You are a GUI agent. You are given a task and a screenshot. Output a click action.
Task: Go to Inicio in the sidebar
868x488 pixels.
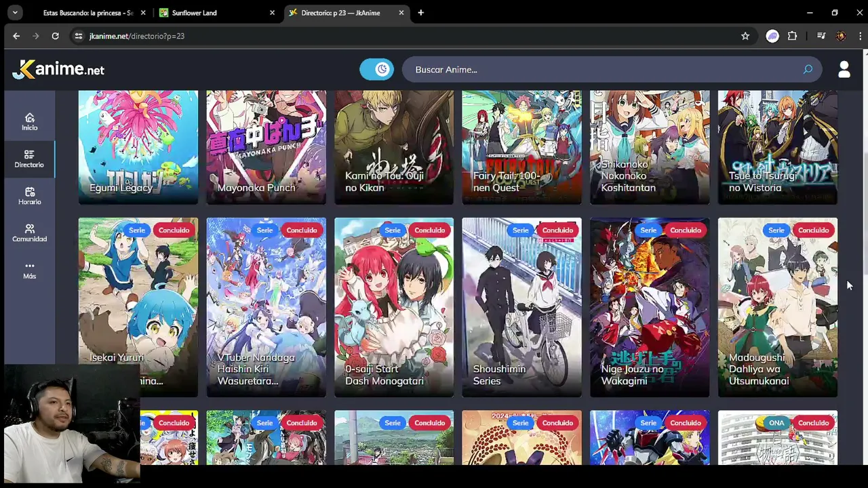point(29,121)
